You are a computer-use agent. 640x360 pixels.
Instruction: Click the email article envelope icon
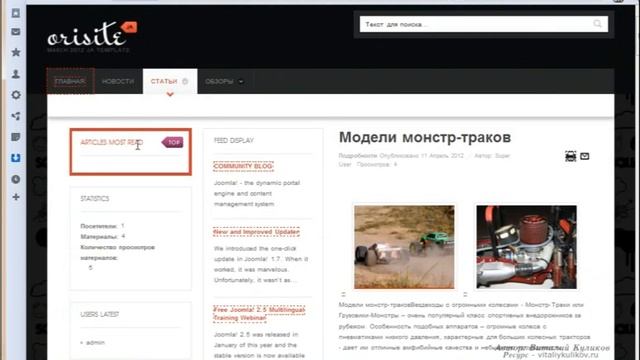[584, 156]
